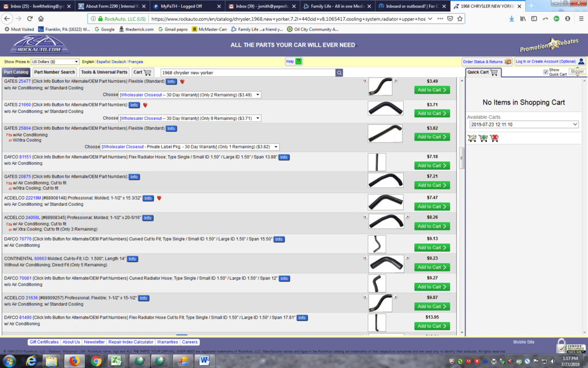
Task: Switch to the Part Number Search tab
Action: (54, 72)
